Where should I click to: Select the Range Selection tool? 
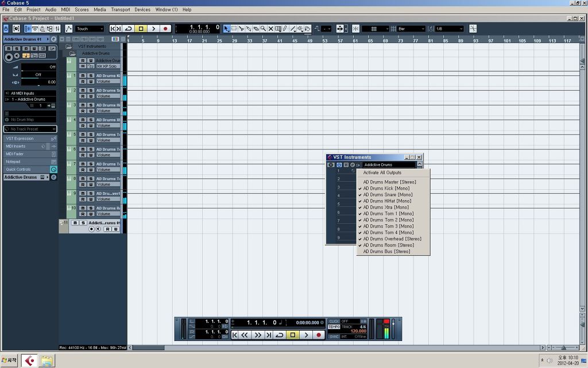click(x=234, y=29)
